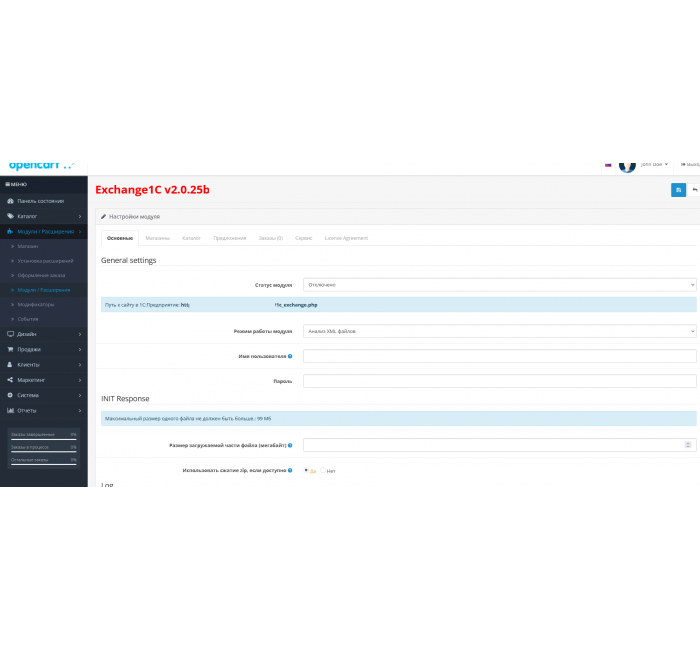Expand the Каталог sidebar menu chevron
700x650 pixels.
coord(80,217)
